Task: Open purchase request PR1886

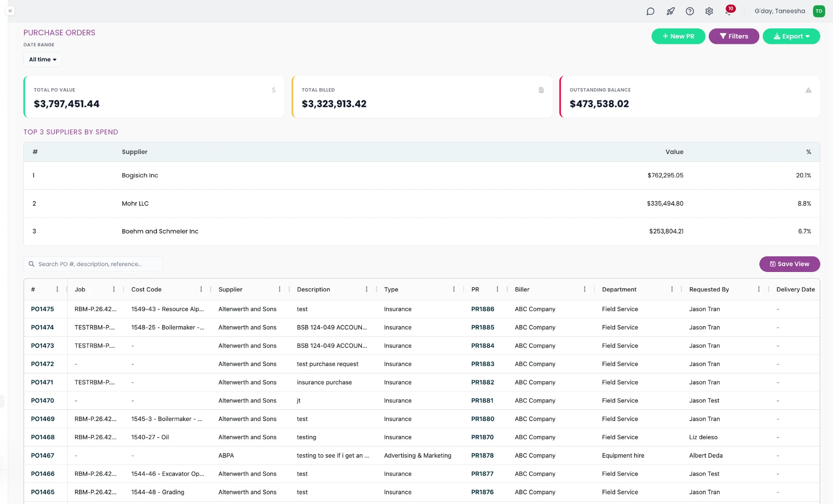Action: 483,309
